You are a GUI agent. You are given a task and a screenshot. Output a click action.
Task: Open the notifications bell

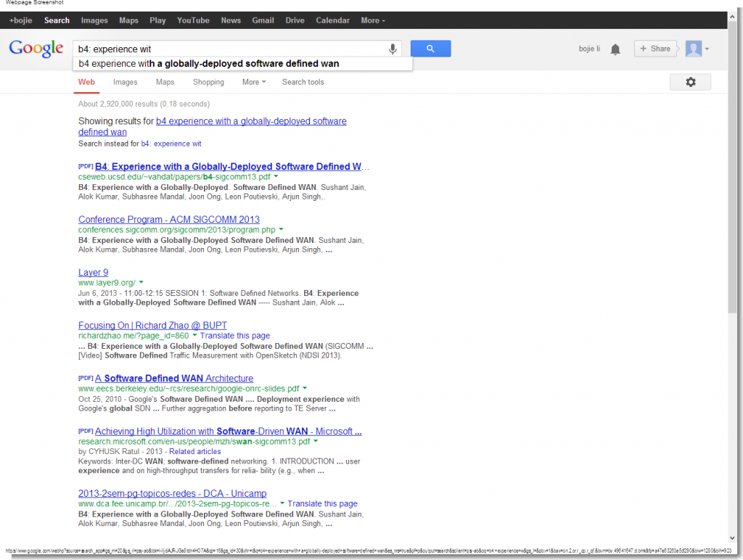click(x=615, y=49)
